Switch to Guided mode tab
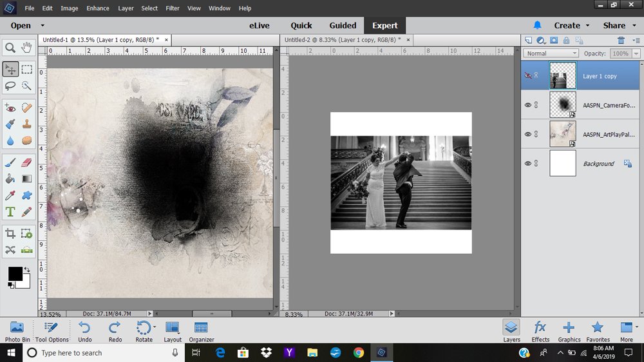 pyautogui.click(x=343, y=26)
